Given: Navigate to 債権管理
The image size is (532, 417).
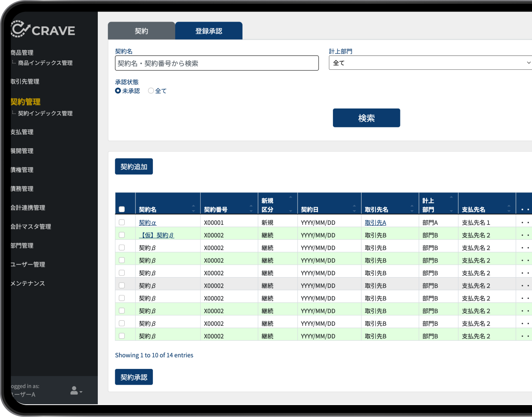Looking at the screenshot, I should (x=22, y=169).
